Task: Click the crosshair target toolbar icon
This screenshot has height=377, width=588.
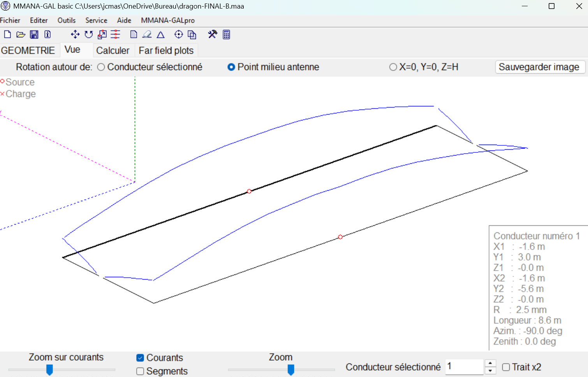Action: pos(178,34)
